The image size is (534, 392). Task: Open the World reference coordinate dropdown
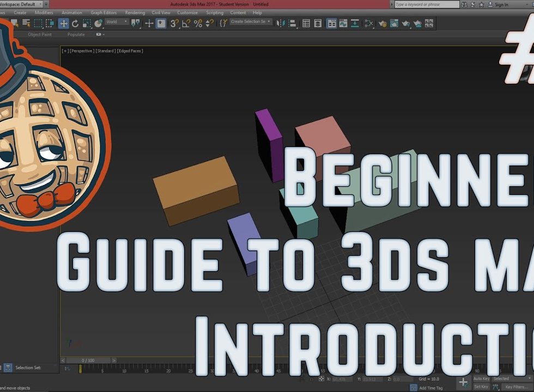(x=117, y=22)
